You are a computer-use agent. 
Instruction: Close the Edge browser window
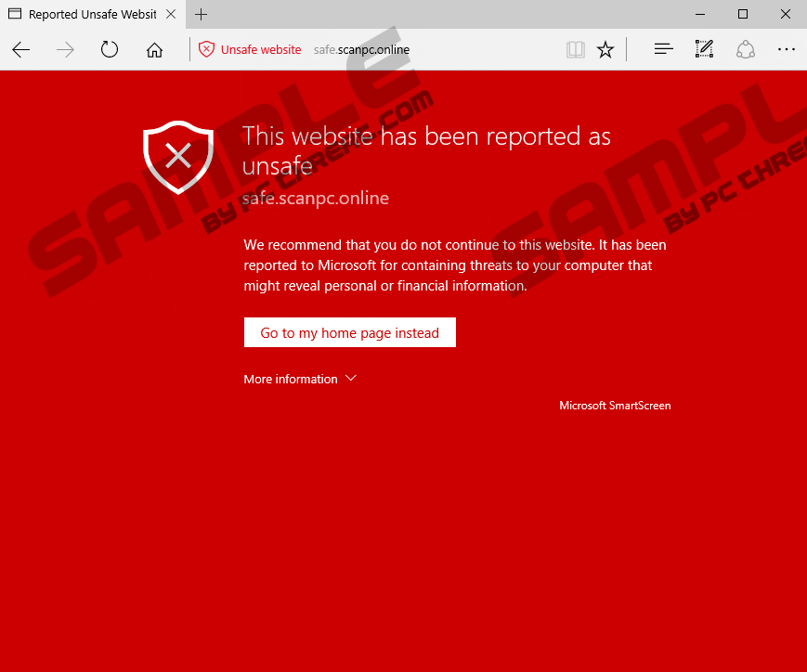pyautogui.click(x=786, y=15)
